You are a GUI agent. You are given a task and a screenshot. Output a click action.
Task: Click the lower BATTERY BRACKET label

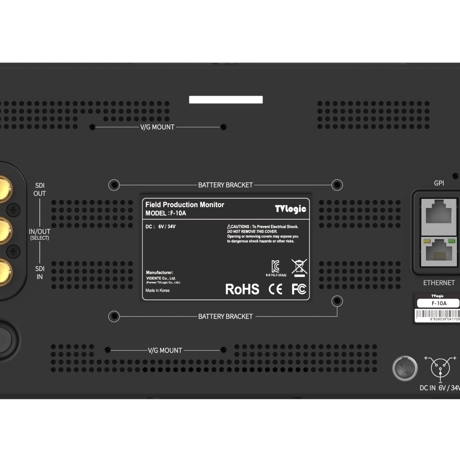(x=225, y=316)
